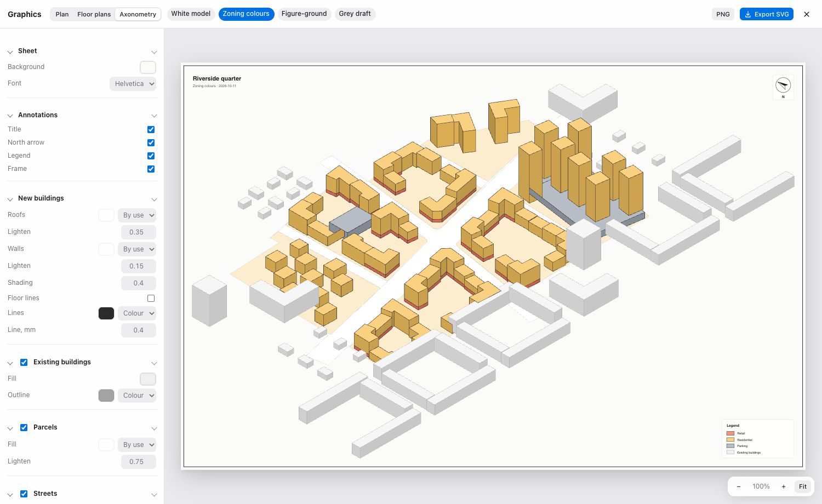Zoom in with the plus button

click(x=784, y=486)
